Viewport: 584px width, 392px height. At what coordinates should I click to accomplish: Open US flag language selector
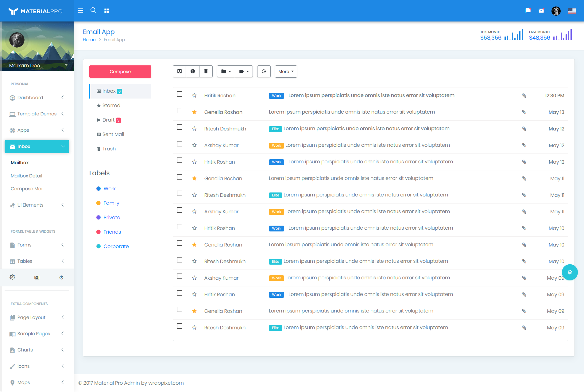click(x=571, y=11)
